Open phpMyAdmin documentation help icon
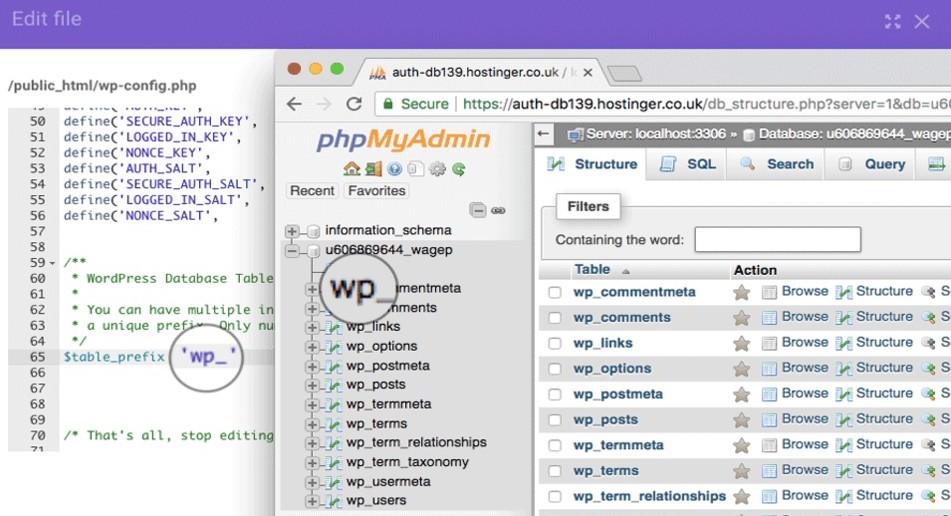 [395, 169]
